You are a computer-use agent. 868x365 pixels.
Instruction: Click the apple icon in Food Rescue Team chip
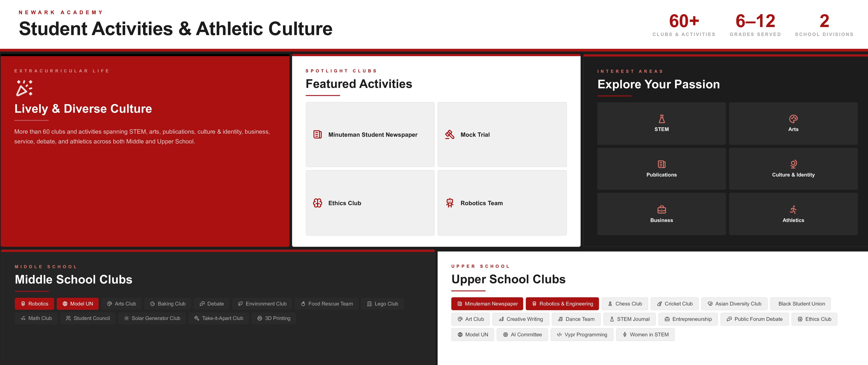(303, 304)
